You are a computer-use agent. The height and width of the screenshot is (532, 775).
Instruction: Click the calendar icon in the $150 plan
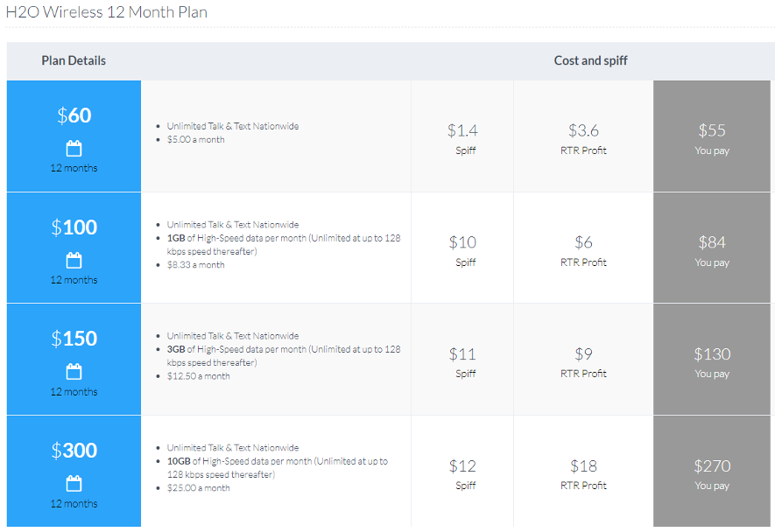(x=74, y=372)
